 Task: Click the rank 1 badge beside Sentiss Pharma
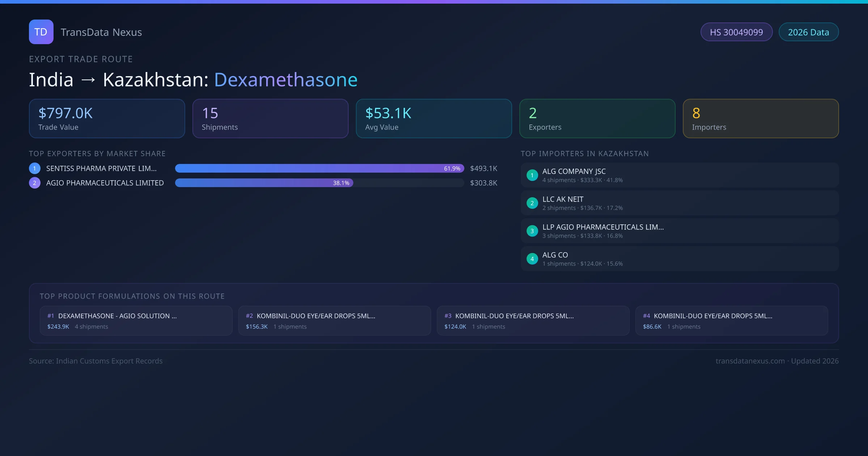click(35, 168)
